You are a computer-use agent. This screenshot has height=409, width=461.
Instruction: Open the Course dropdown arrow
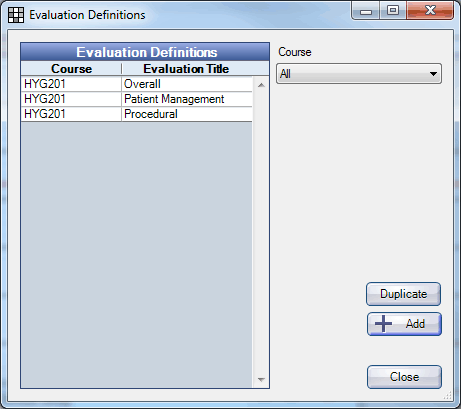433,74
